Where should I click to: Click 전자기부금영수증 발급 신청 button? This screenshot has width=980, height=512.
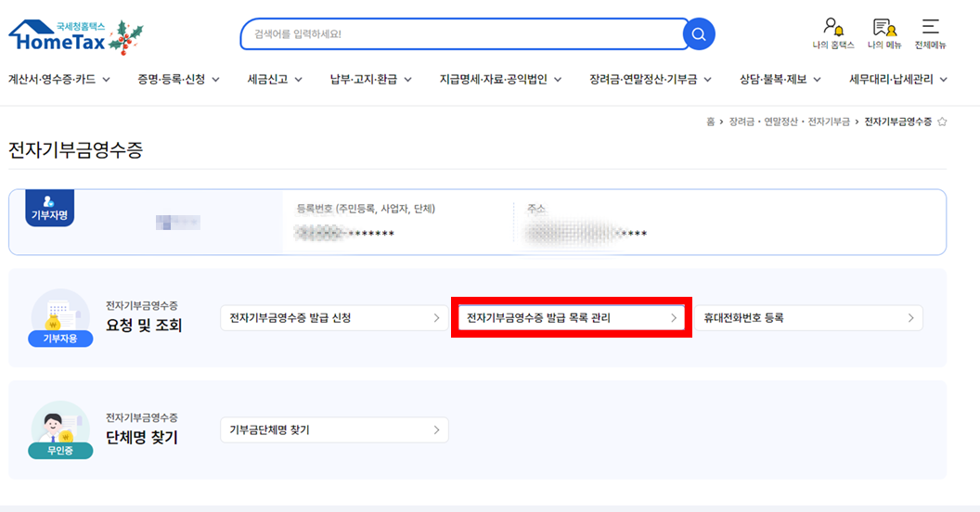[334, 318]
